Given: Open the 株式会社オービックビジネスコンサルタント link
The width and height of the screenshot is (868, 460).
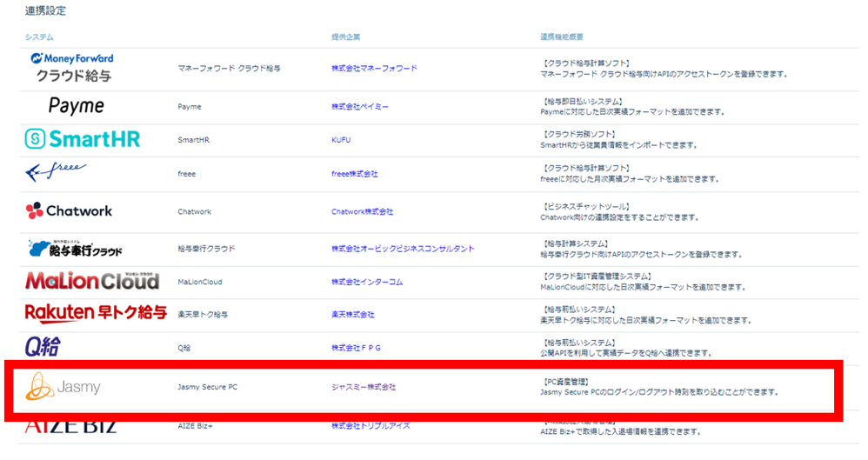Looking at the screenshot, I should pyautogui.click(x=403, y=249).
